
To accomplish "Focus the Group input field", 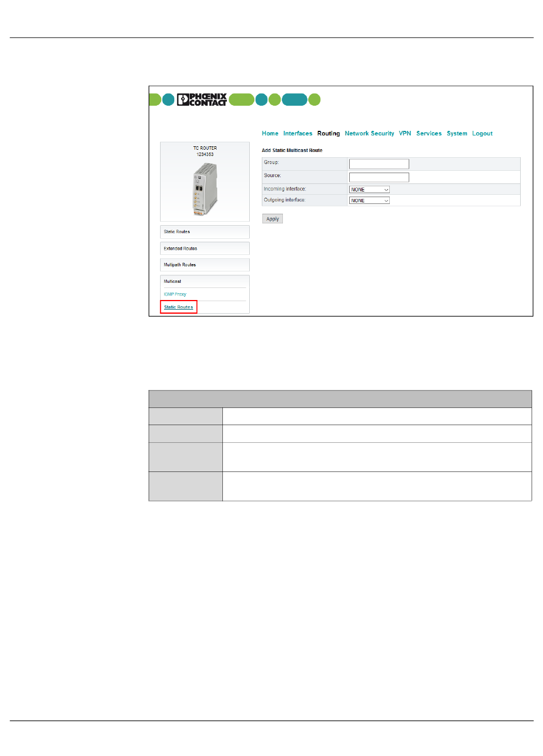I will click(x=379, y=164).
